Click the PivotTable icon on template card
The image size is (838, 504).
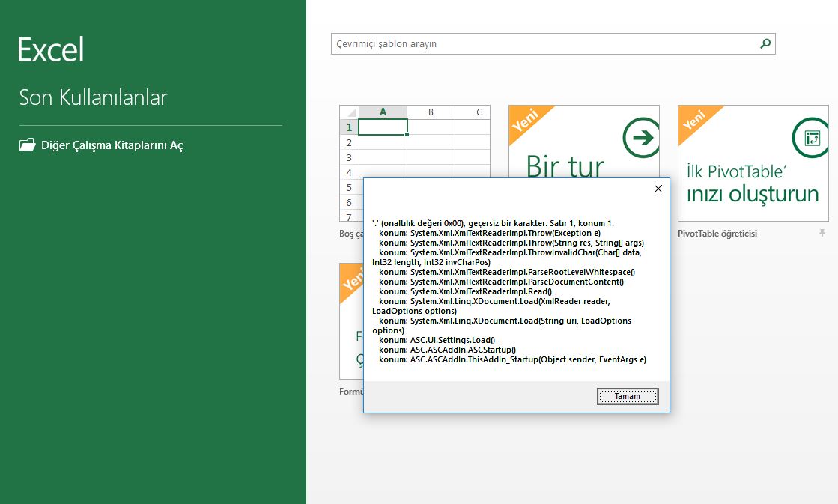coord(811,137)
